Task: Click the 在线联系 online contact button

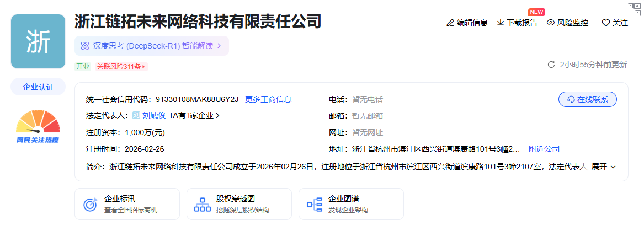Action: (x=588, y=99)
